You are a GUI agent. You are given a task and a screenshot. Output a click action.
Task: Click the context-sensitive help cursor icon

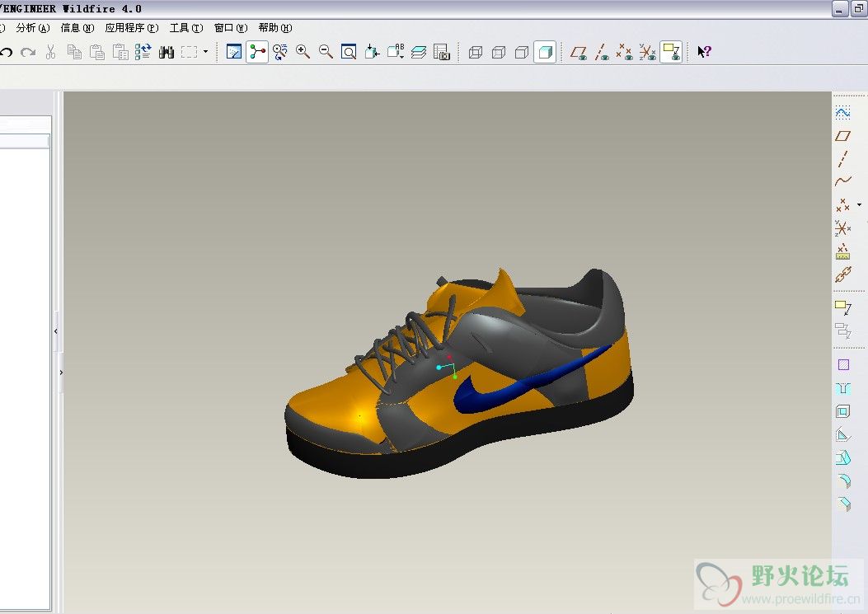point(704,51)
